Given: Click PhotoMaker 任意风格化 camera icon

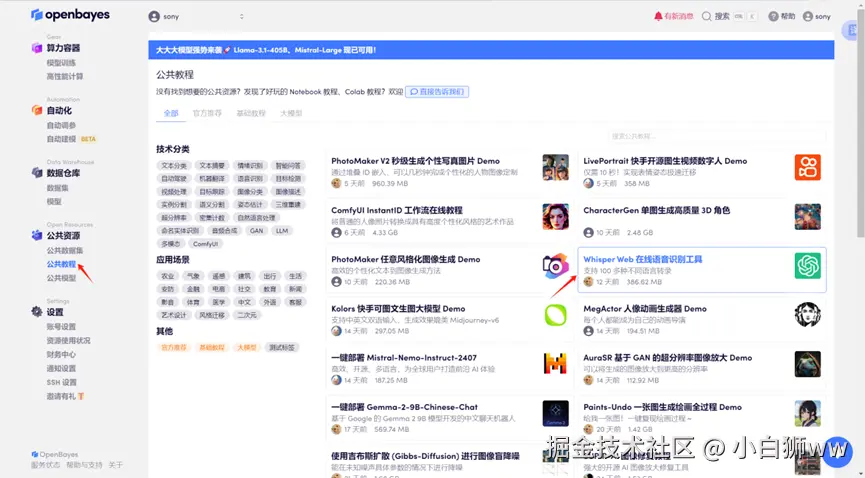Looking at the screenshot, I should 556,266.
